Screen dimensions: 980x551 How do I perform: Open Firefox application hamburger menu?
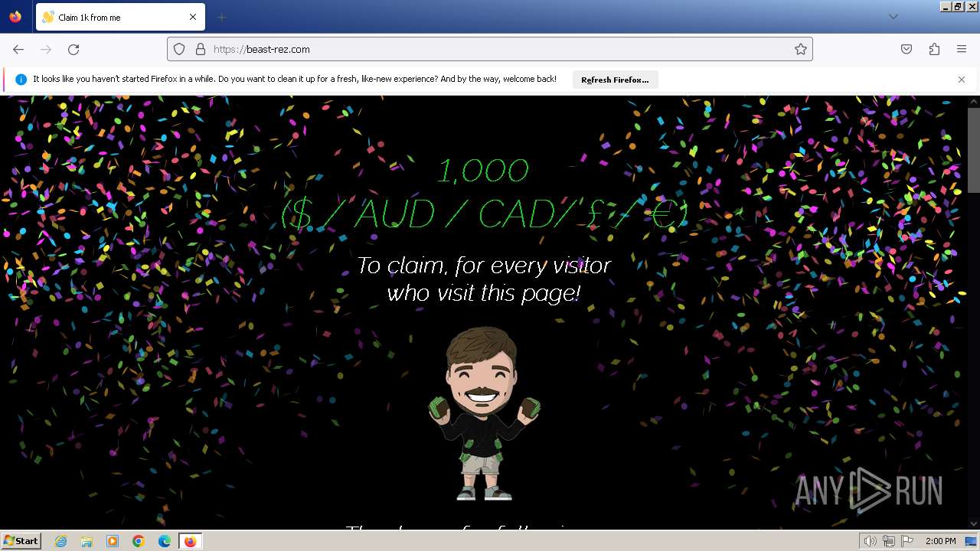(x=962, y=49)
